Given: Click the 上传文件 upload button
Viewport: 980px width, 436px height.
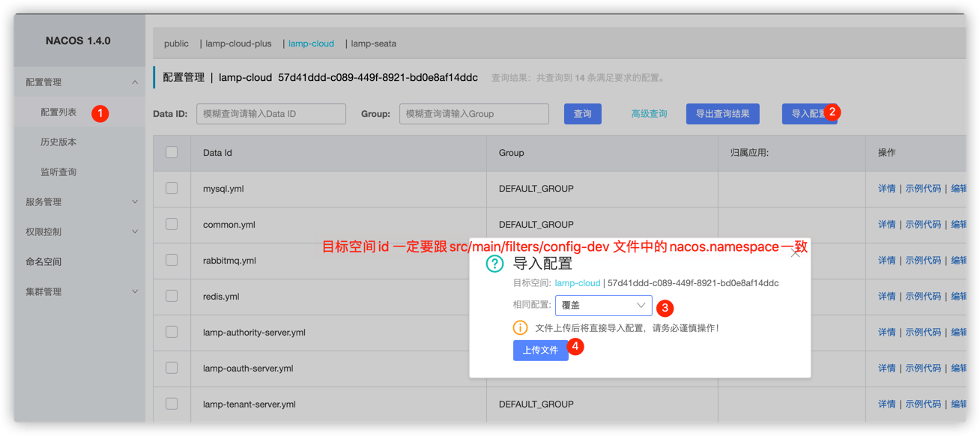Looking at the screenshot, I should 541,350.
